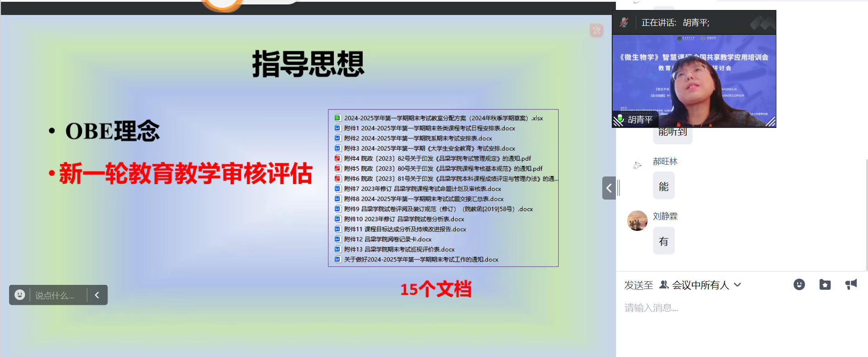Click the "有" chat message bubble
This screenshot has width=868, height=357.
(x=663, y=241)
